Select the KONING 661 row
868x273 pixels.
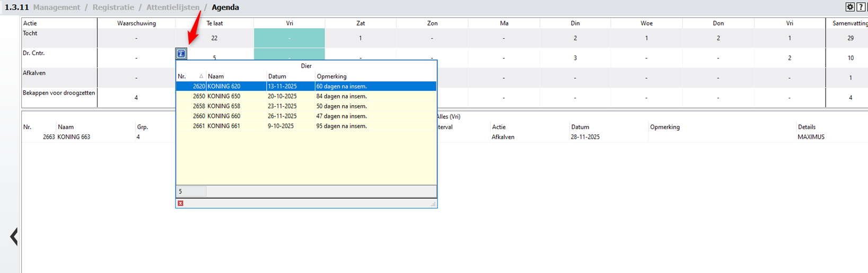click(x=224, y=126)
